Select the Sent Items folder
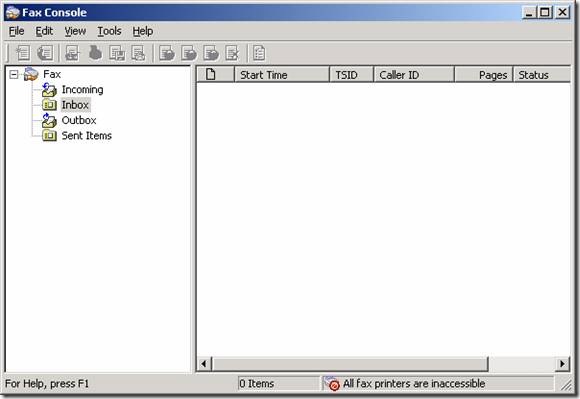Viewport: 580px width, 399px height. 87,136
